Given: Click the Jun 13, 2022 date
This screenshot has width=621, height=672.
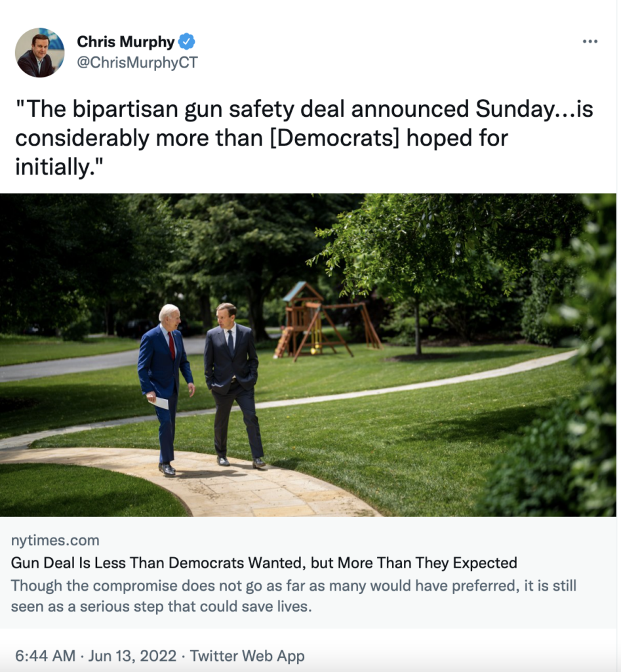Looking at the screenshot, I should [132, 656].
